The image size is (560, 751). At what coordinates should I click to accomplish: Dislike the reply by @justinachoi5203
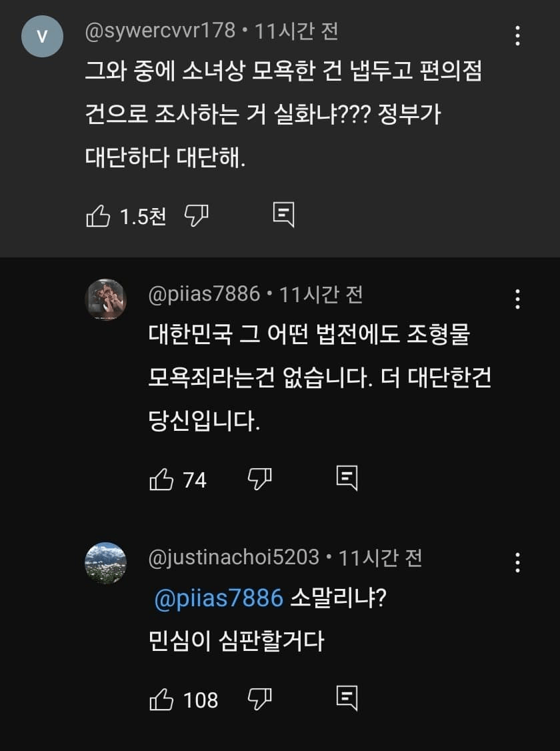point(260,698)
